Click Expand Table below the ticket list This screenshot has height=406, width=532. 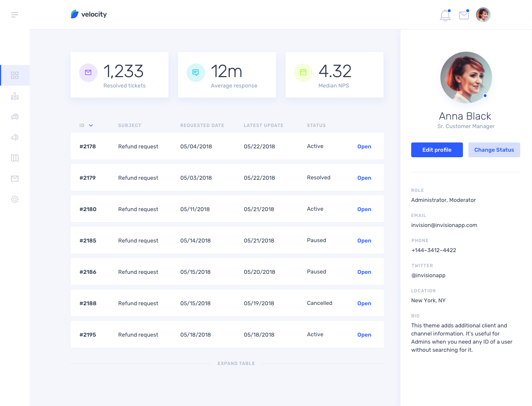pyautogui.click(x=236, y=364)
